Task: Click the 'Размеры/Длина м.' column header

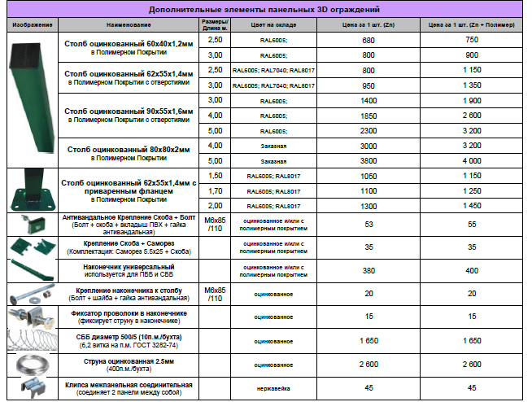Action: coord(215,24)
